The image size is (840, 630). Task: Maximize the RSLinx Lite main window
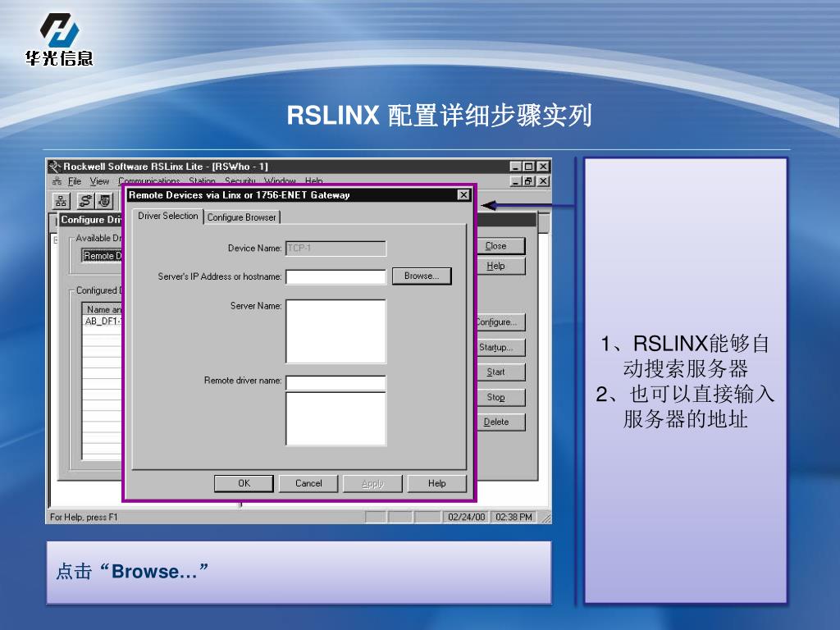529,167
